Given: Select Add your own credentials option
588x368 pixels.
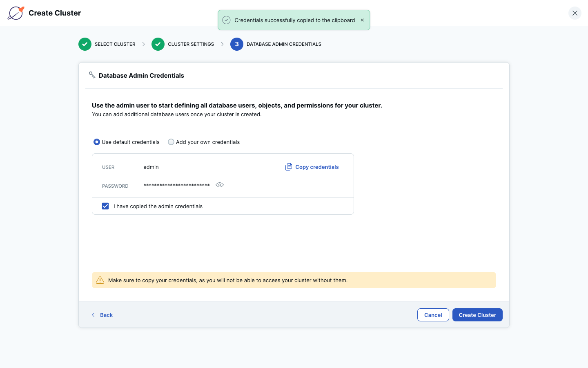Looking at the screenshot, I should tap(171, 142).
